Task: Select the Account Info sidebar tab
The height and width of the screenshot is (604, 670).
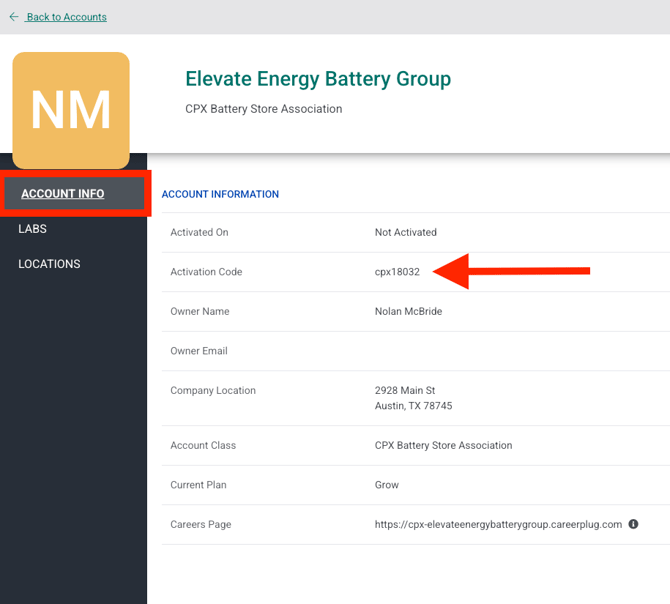Action: pyautogui.click(x=63, y=194)
